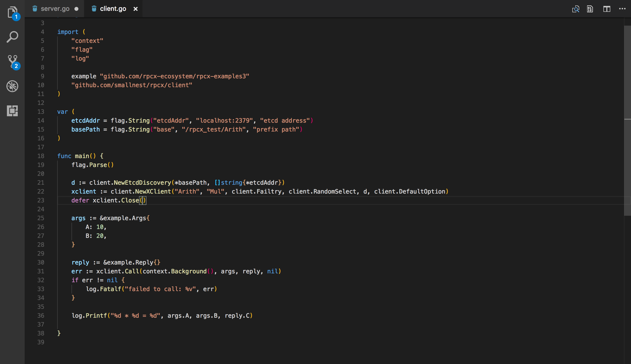Viewport: 631px width, 364px height.
Task: Click the smallnest/rpcx/client import string
Action: (x=132, y=85)
